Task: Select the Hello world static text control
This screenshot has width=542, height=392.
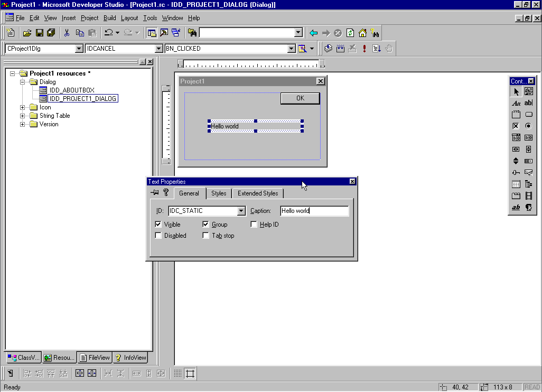Action: [x=256, y=126]
